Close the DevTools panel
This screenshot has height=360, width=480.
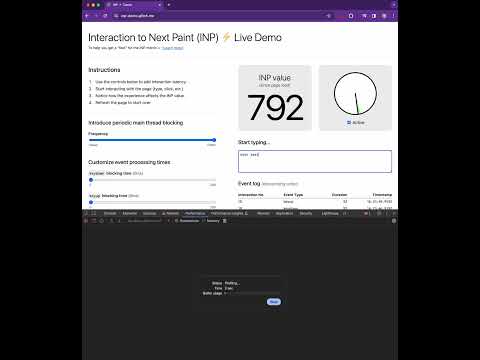point(394,213)
